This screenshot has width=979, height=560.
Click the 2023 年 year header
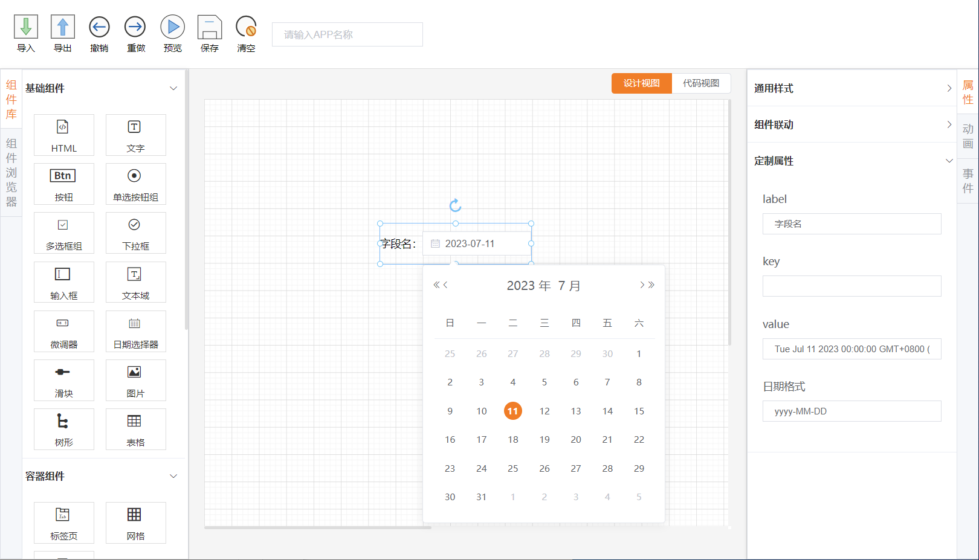pyautogui.click(x=529, y=286)
